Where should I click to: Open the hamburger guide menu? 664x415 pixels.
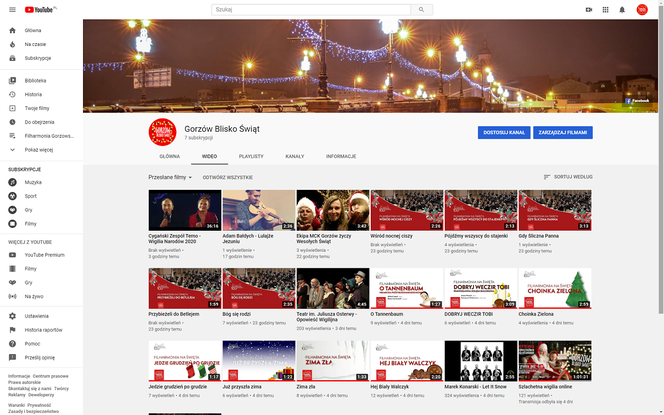tap(13, 9)
